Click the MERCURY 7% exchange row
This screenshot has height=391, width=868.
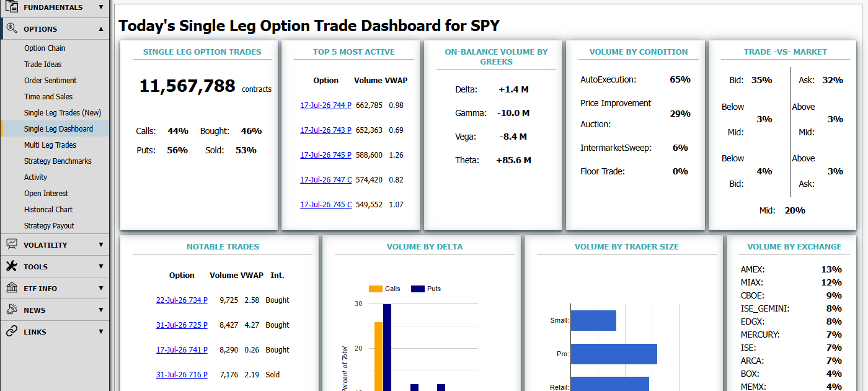pos(791,335)
